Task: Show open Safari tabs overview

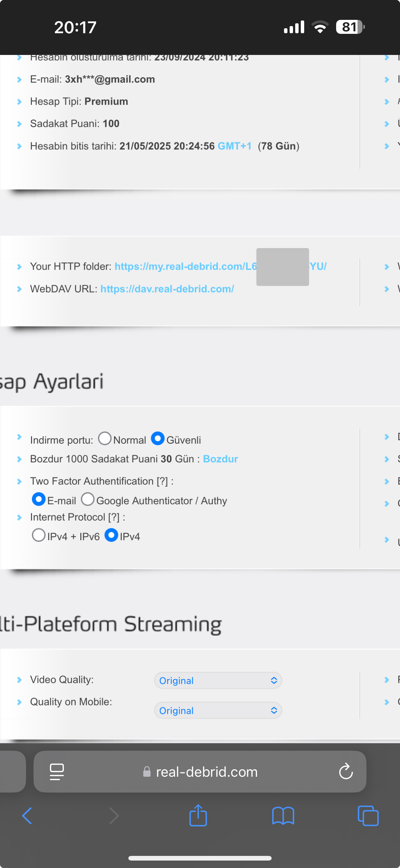Action: (x=368, y=816)
